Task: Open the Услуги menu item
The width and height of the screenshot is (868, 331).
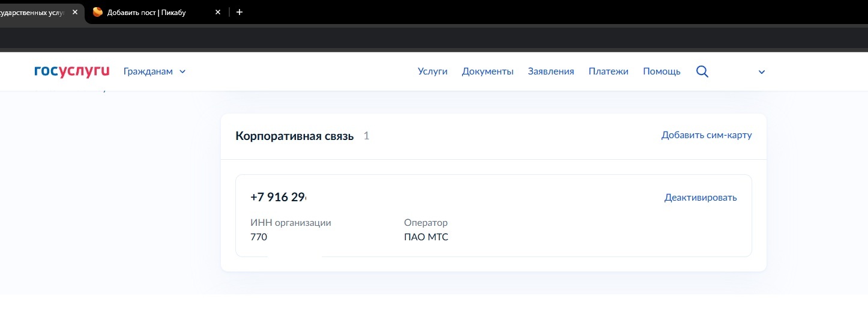Action: pos(432,71)
